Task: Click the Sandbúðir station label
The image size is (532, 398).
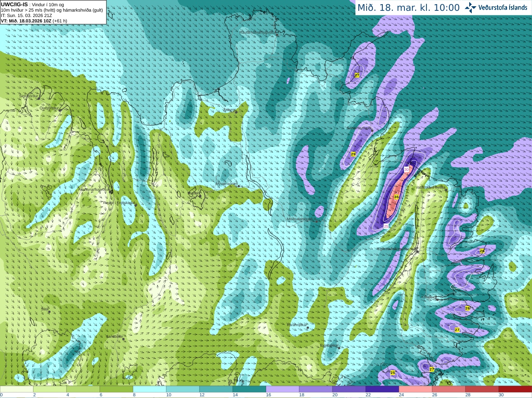Action: click(114, 337)
